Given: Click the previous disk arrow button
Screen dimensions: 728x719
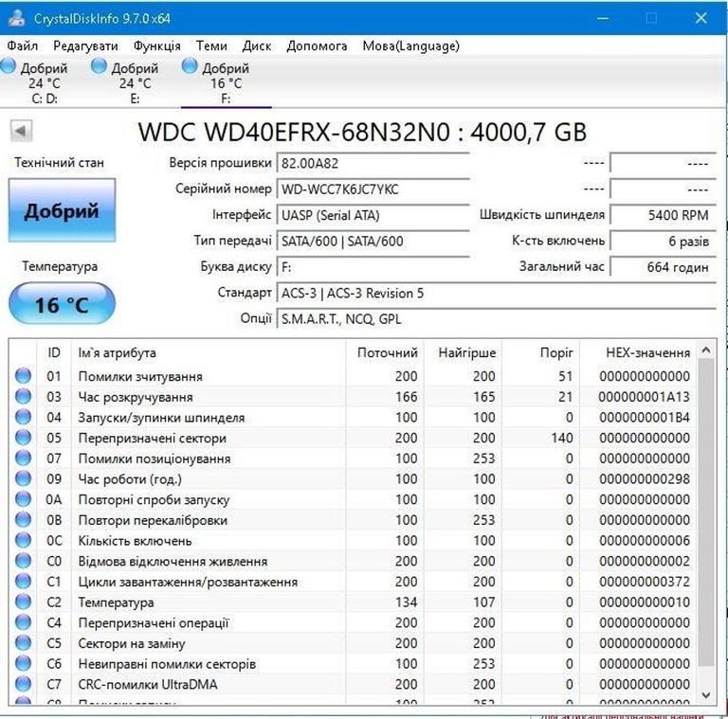Looking at the screenshot, I should pyautogui.click(x=21, y=131).
